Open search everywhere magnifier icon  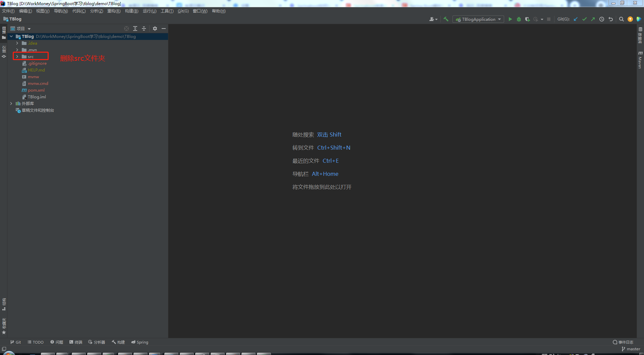621,19
